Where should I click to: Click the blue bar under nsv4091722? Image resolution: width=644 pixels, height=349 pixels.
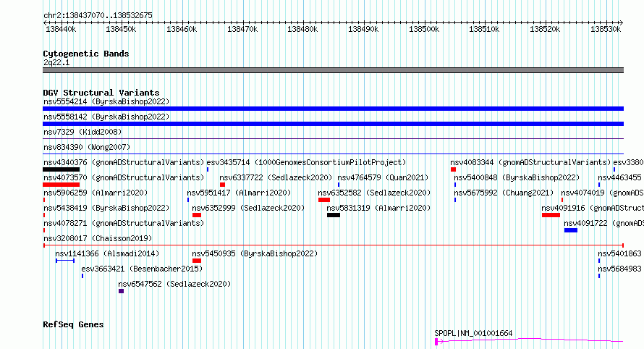pyautogui.click(x=571, y=230)
